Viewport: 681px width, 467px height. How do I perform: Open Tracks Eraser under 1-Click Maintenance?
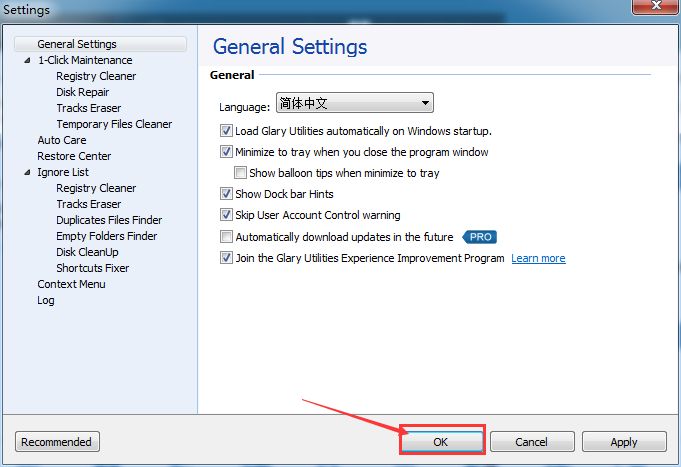(89, 108)
